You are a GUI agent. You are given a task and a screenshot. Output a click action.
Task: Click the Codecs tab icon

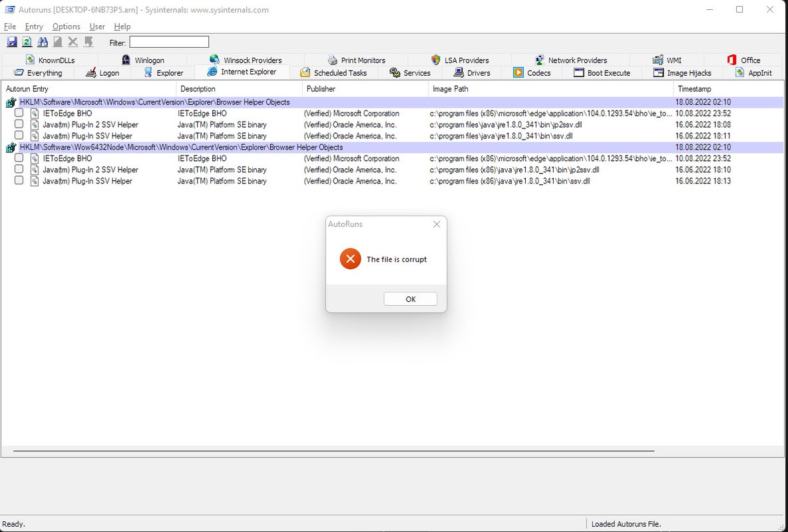518,72
